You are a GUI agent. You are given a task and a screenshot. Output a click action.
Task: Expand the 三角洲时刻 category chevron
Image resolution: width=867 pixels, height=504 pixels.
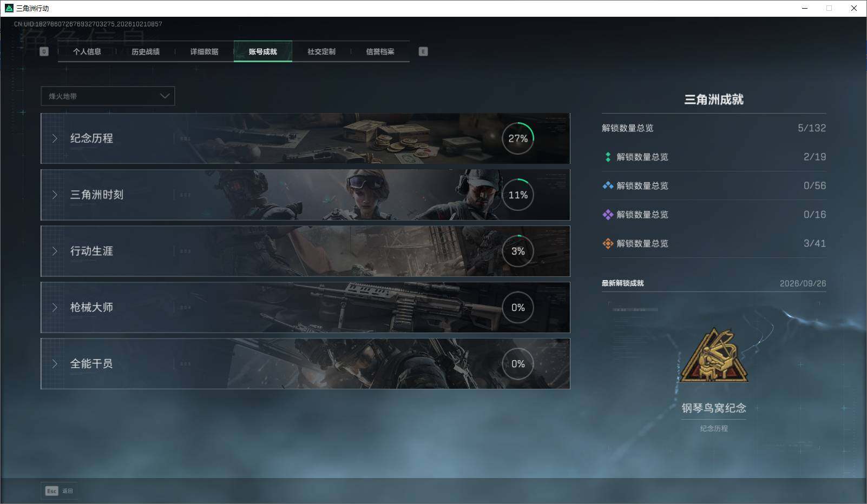[x=55, y=195]
